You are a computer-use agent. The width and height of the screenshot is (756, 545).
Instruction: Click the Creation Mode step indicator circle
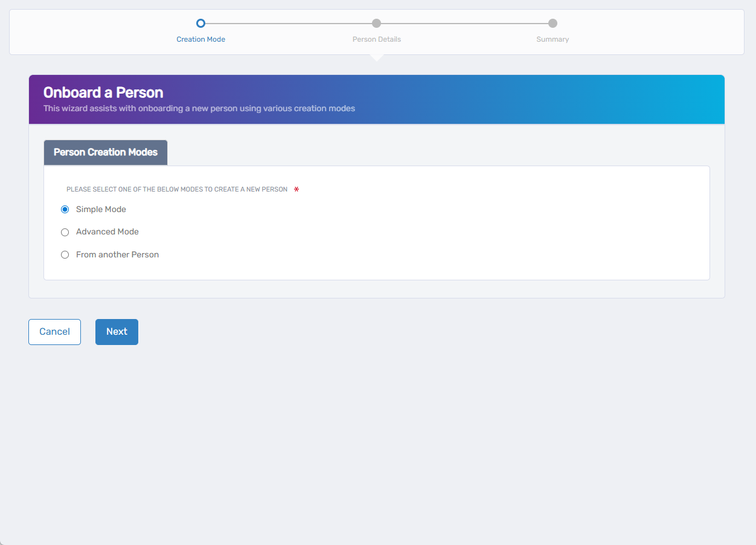pyautogui.click(x=200, y=23)
